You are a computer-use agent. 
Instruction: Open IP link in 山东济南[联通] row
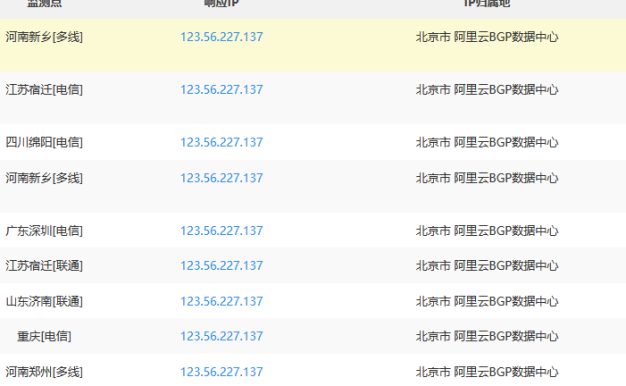coord(222,301)
